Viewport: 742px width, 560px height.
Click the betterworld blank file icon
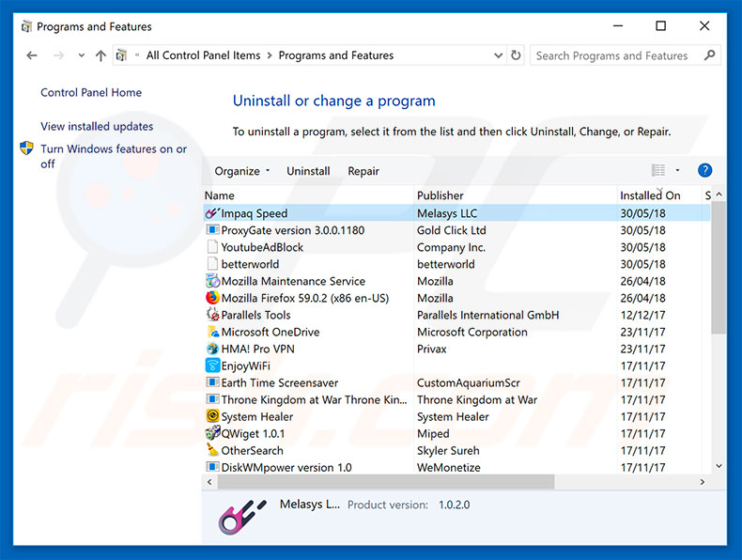pyautogui.click(x=212, y=264)
